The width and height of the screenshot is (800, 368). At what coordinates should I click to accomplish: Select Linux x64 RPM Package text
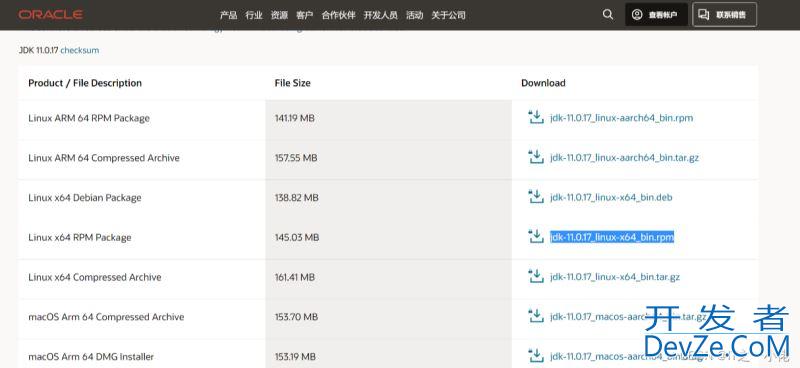(x=80, y=238)
